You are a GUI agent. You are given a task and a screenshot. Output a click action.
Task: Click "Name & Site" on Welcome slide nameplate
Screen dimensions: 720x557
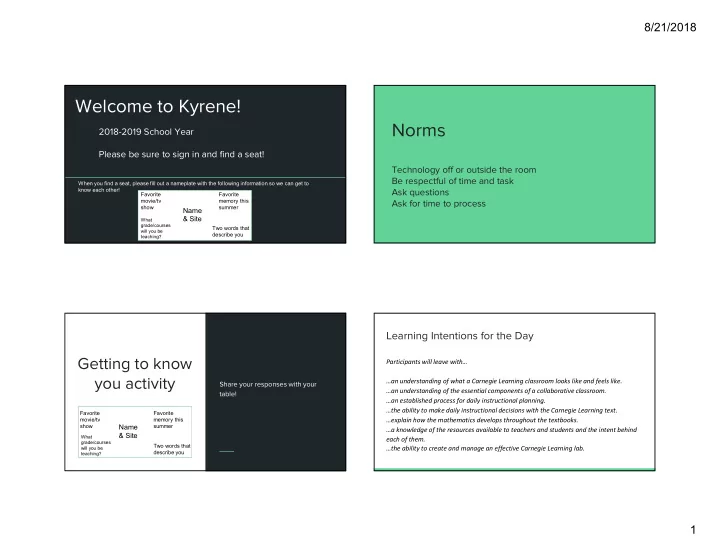pos(193,215)
